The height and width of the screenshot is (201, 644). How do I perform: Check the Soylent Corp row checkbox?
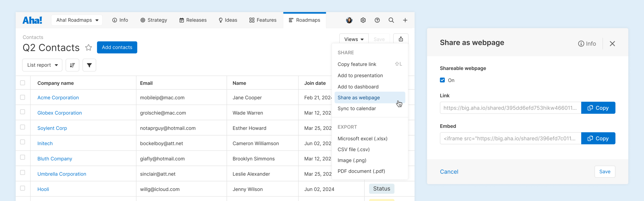(23, 127)
